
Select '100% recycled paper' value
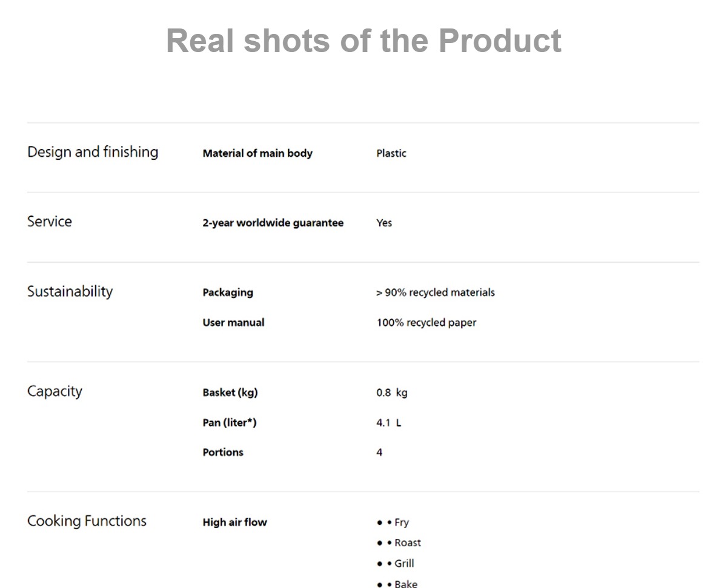click(x=427, y=323)
